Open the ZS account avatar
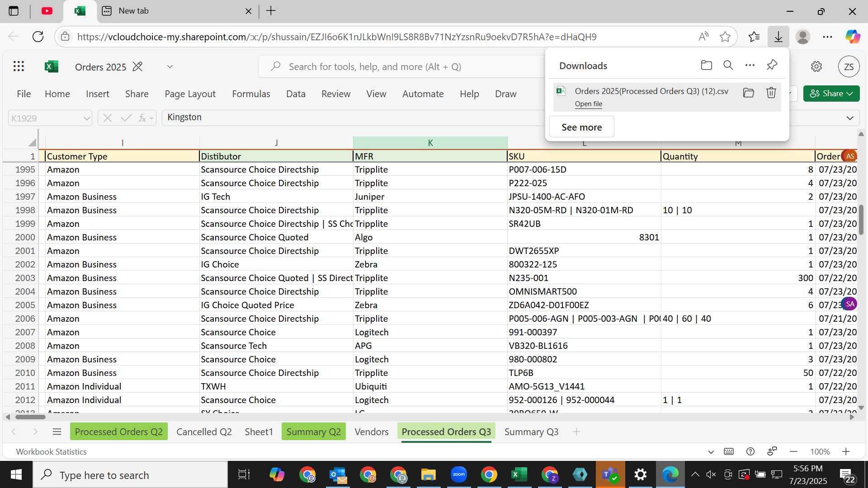868x488 pixels. 849,67
